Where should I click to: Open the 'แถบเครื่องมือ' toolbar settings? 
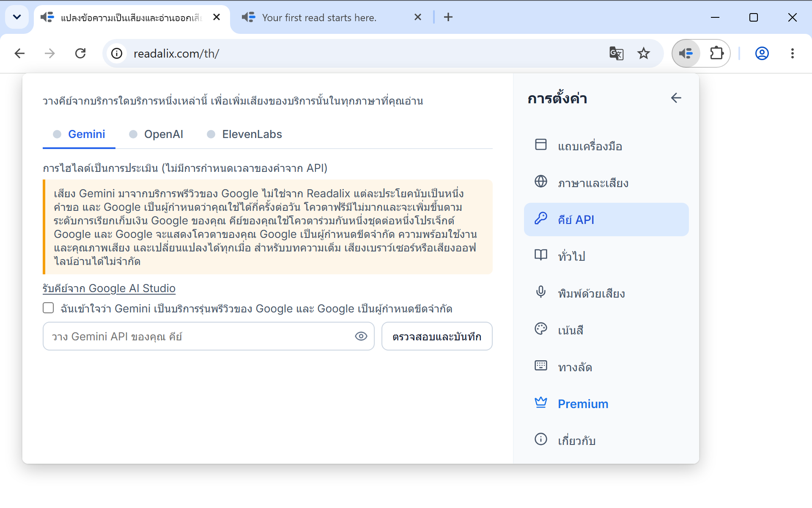[x=606, y=146]
